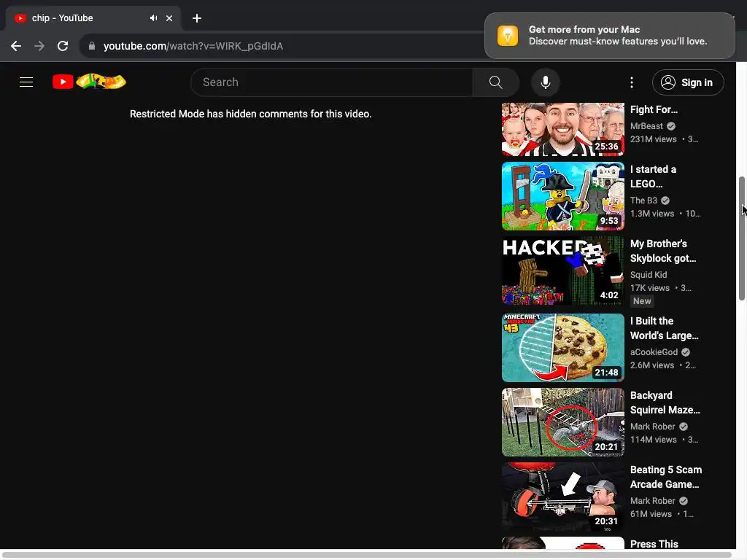747x560 pixels.
Task: Click title 'Fight For...'
Action: (654, 109)
